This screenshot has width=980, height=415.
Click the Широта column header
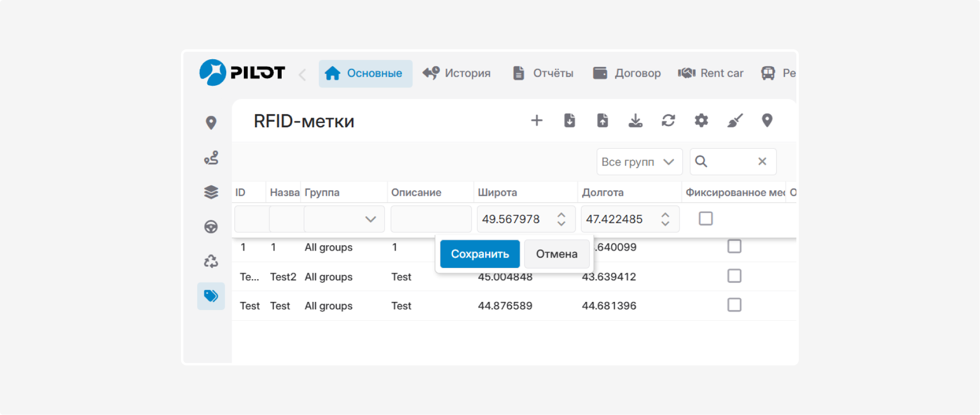click(526, 192)
